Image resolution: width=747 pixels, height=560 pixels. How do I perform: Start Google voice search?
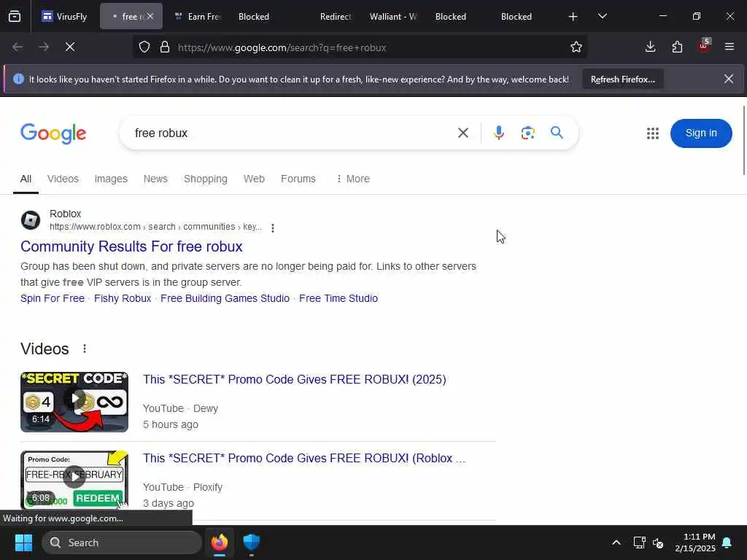(499, 133)
